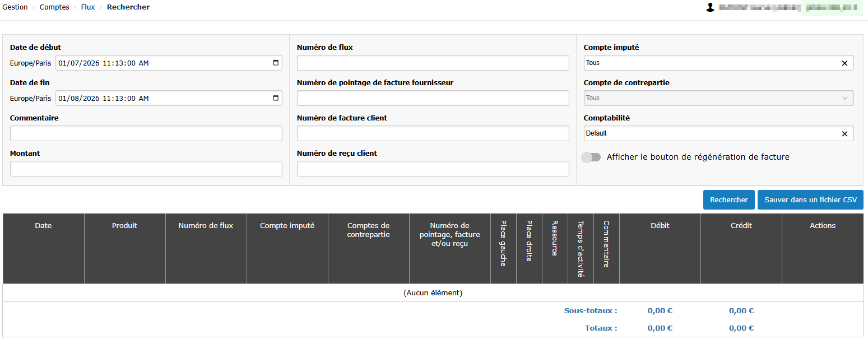Toggle invoice regeneration button display

pyautogui.click(x=591, y=157)
